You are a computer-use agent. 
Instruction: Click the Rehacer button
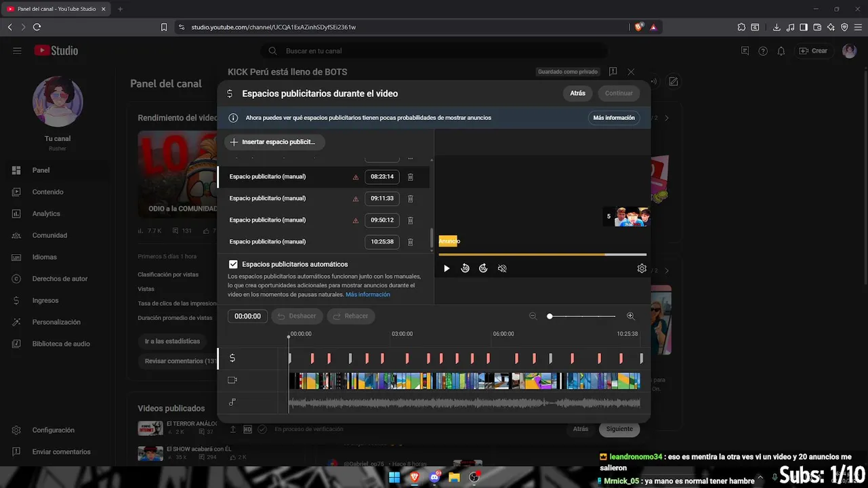tap(351, 316)
